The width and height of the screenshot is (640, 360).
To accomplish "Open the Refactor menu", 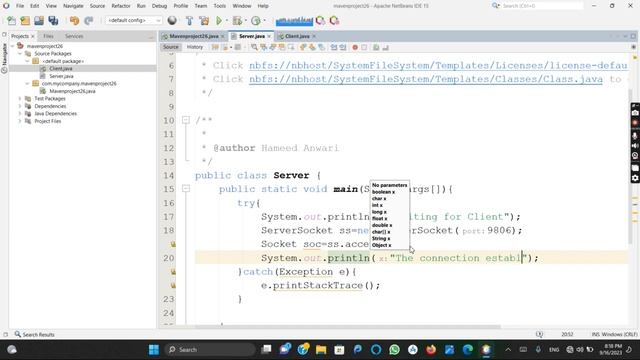I will click(x=121, y=6).
